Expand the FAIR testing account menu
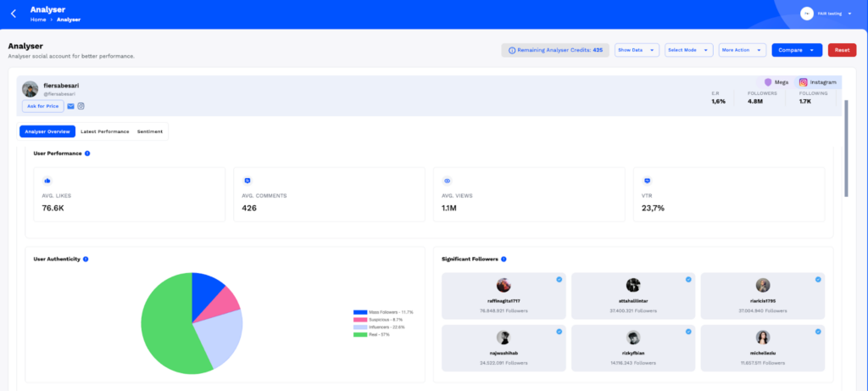This screenshot has height=391, width=868. click(826, 14)
